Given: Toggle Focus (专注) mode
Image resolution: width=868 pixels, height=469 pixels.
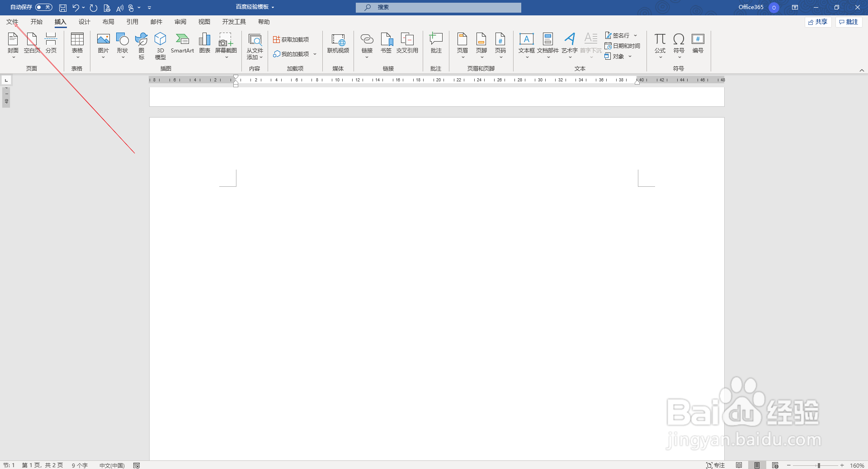Looking at the screenshot, I should 716,465.
